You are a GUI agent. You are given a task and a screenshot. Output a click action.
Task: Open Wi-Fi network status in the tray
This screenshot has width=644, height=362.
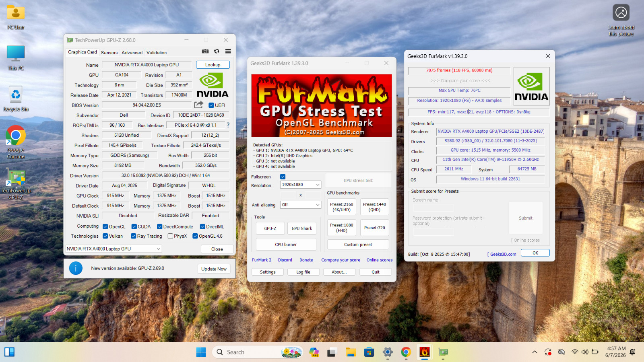[x=575, y=352]
